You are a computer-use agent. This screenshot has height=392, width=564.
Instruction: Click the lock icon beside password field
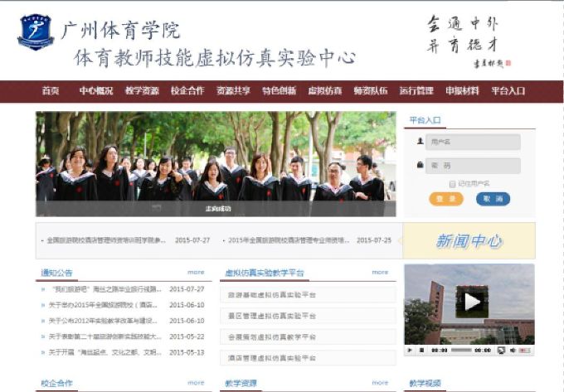click(x=421, y=166)
